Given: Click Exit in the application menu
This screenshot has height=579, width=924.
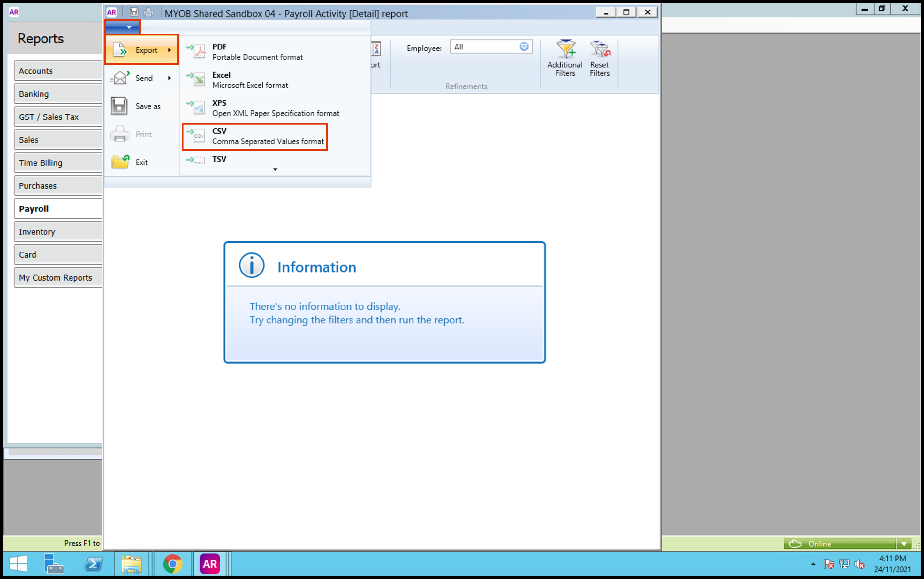Looking at the screenshot, I should (x=141, y=162).
